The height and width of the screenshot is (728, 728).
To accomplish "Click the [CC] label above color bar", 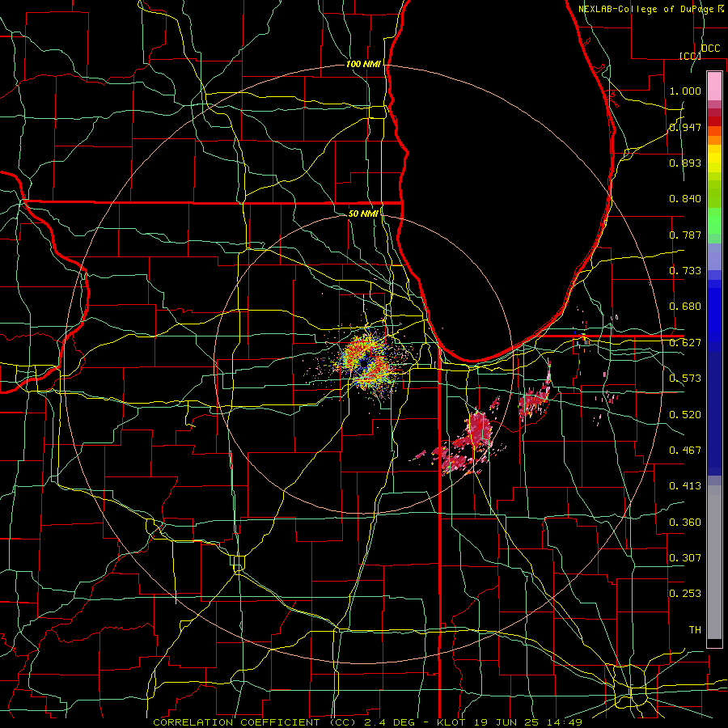I will coord(690,56).
